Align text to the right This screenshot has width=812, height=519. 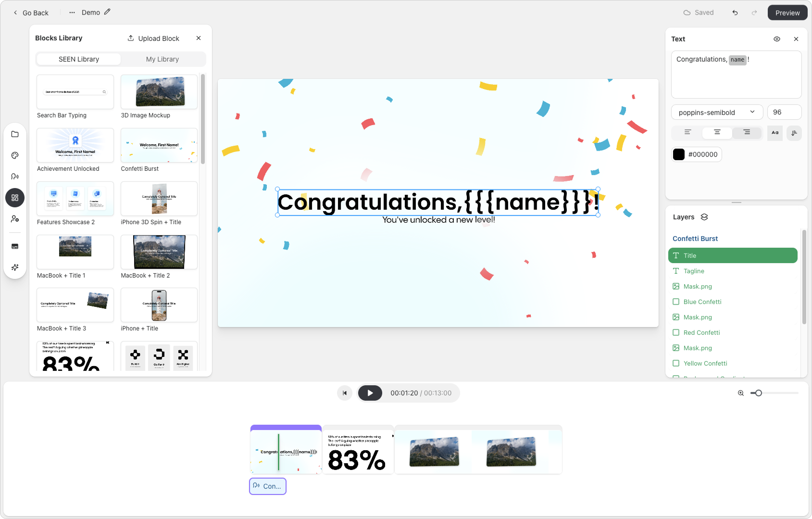pos(747,132)
